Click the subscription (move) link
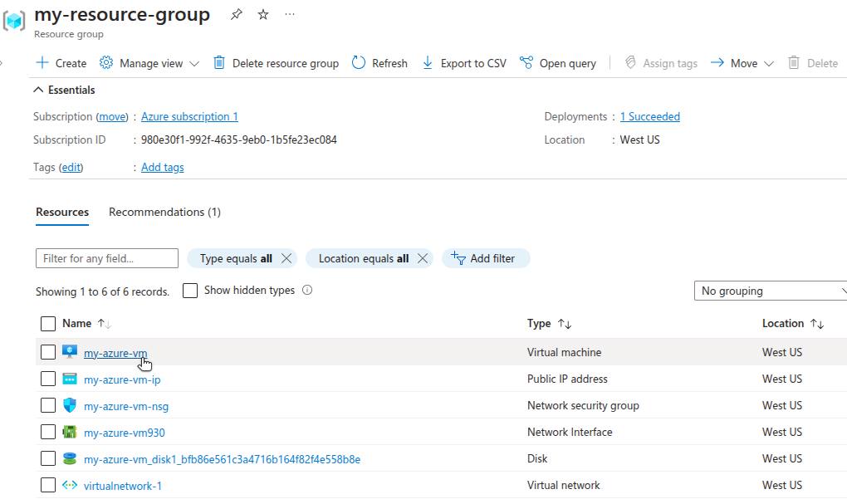 pos(112,117)
